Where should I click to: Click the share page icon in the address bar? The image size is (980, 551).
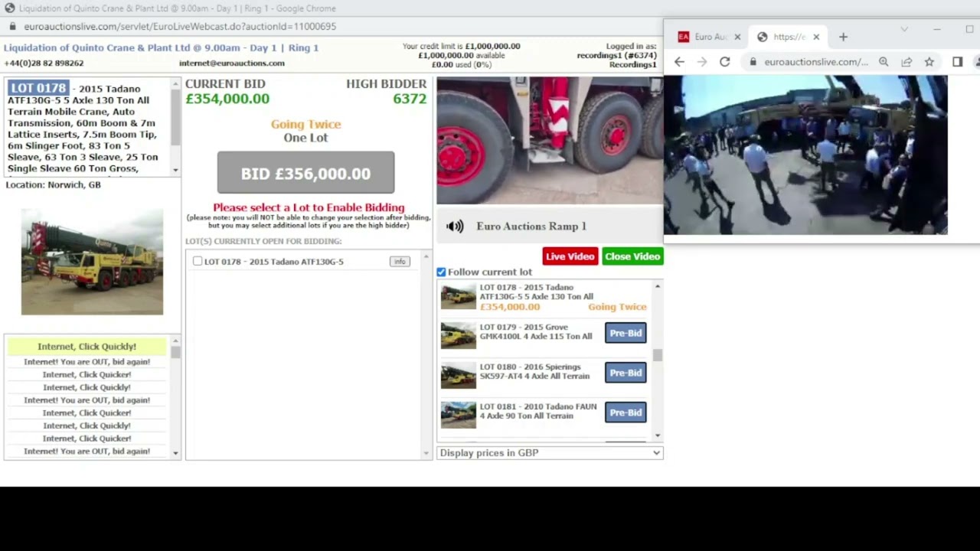point(906,62)
